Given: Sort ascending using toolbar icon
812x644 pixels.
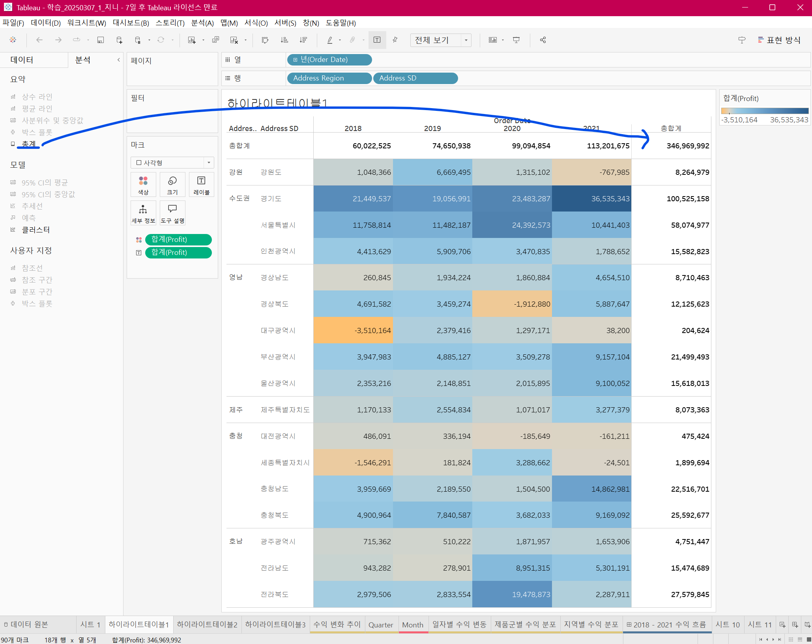Looking at the screenshot, I should click(284, 40).
